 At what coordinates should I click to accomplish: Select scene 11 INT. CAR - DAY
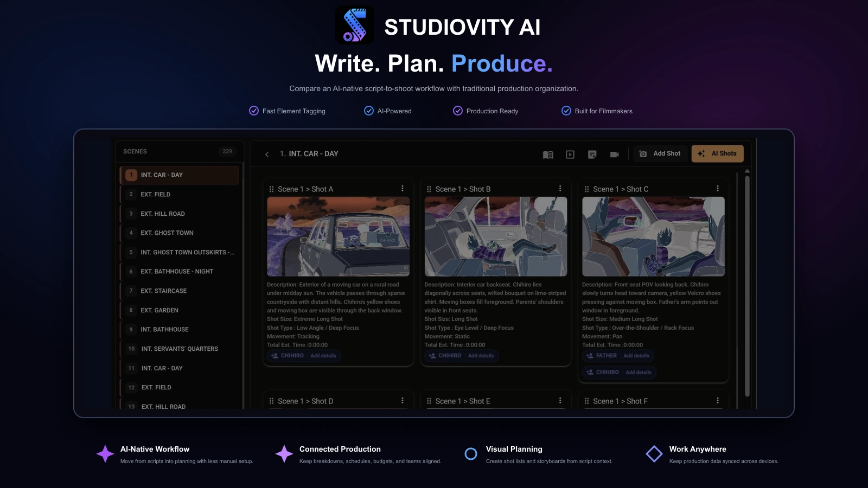point(179,368)
